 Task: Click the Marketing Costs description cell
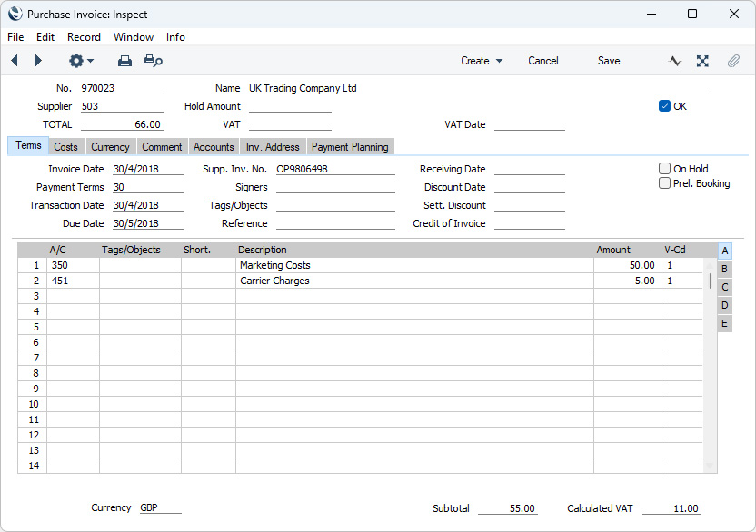coord(414,265)
